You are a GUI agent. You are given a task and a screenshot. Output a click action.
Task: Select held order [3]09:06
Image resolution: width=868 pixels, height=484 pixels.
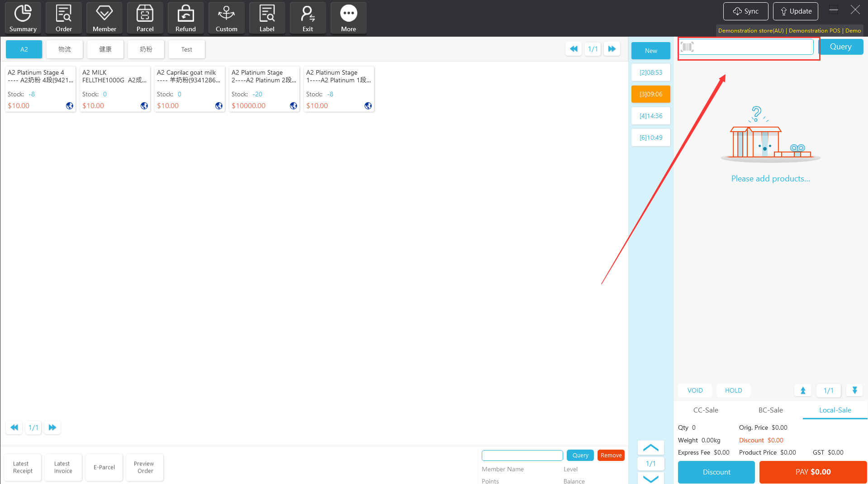coord(650,94)
